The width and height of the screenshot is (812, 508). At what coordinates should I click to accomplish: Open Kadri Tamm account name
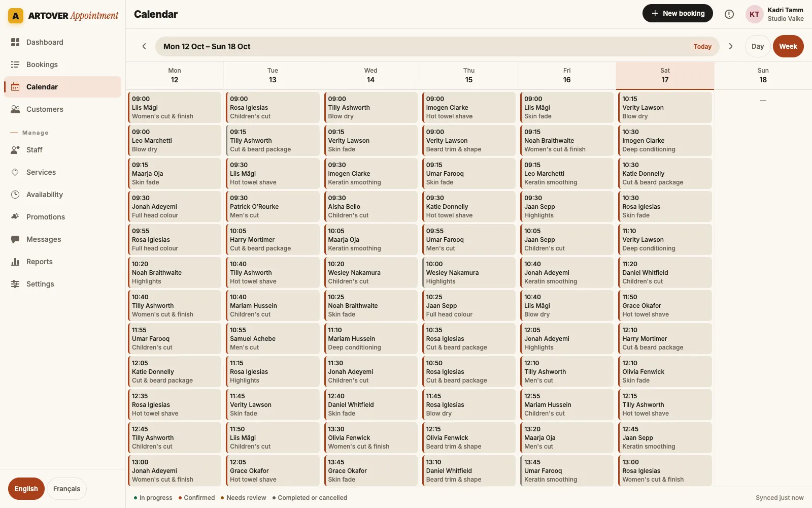point(785,10)
